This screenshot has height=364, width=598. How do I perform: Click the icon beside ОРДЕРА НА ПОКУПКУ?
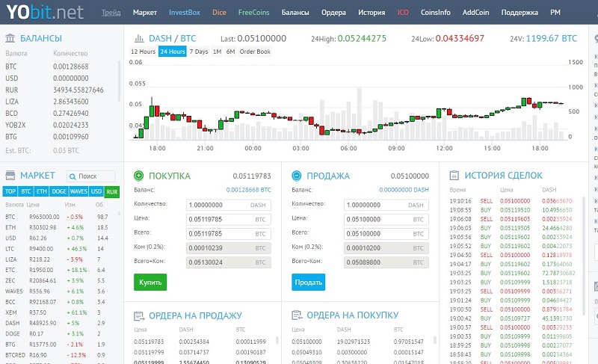coord(297,315)
